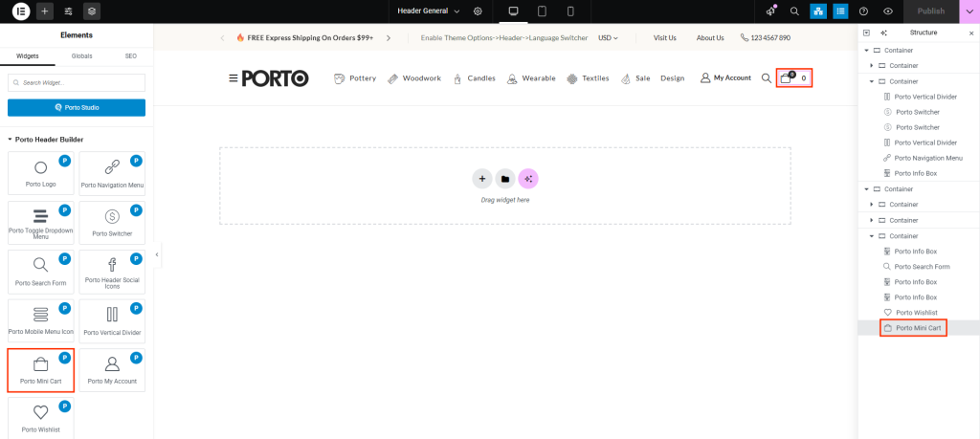Select the Porto Mini Cart widget

click(x=40, y=370)
